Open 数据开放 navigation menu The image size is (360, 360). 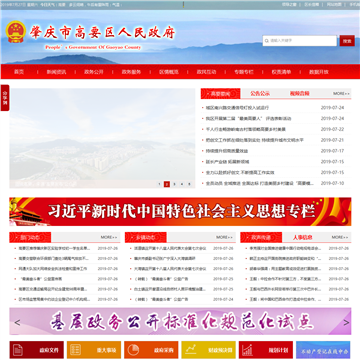tap(319, 72)
